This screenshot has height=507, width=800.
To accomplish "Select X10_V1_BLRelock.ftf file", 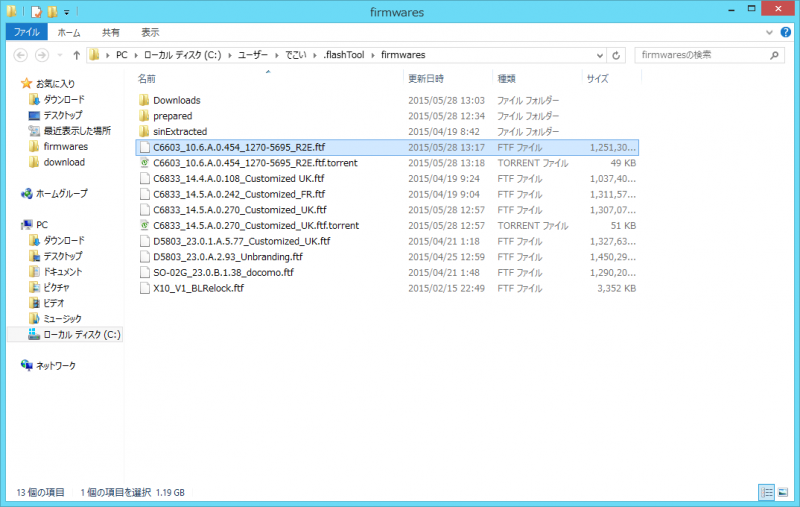I will click(198, 288).
